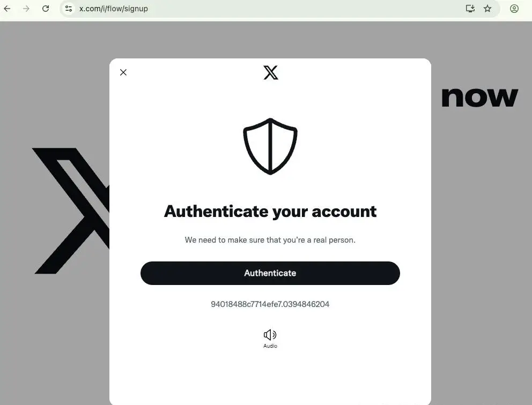Open the site information icon in address bar
The image size is (532, 405).
[69, 9]
